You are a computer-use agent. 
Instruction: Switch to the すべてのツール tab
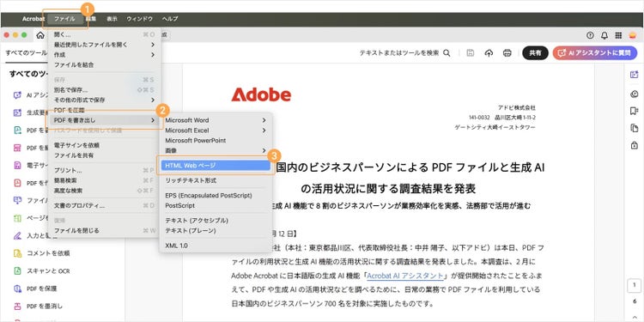(26, 53)
